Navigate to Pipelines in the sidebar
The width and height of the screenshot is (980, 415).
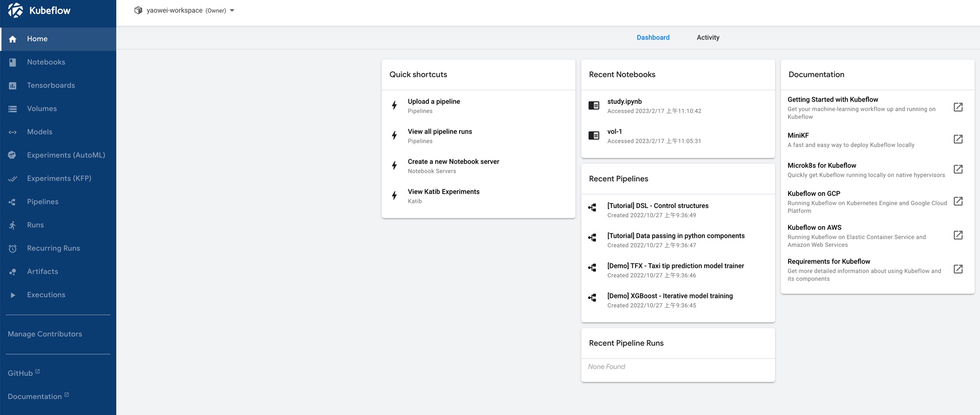point(58,202)
